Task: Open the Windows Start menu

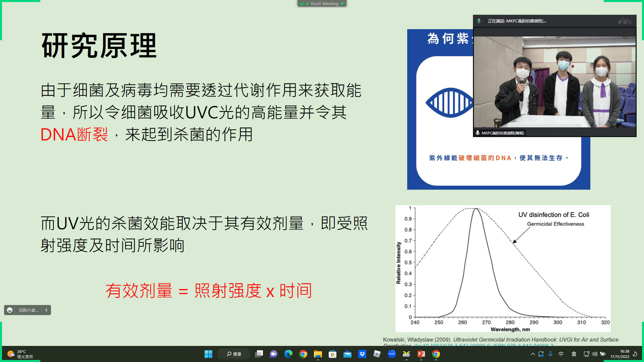Action: pos(208,354)
